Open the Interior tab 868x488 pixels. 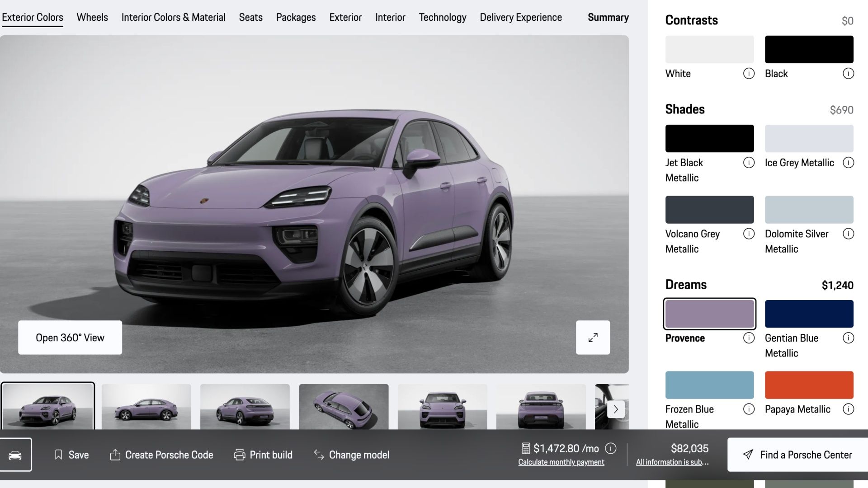(390, 17)
